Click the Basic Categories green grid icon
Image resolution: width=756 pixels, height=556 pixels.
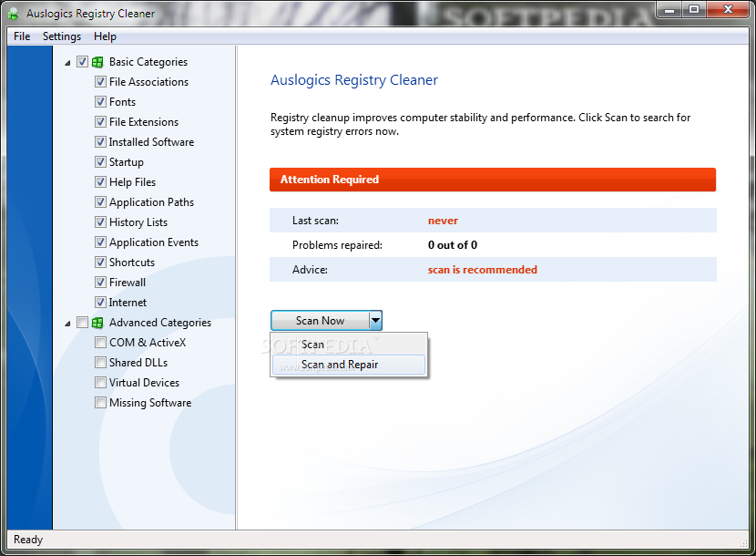97,62
